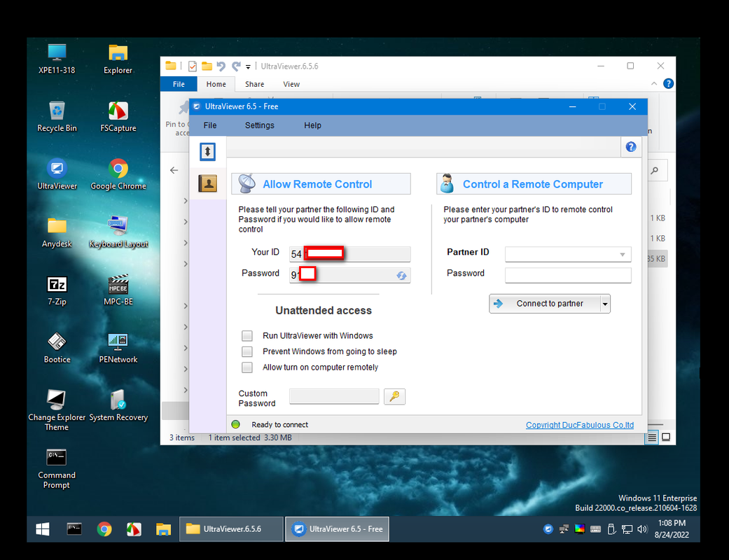The height and width of the screenshot is (560, 729).
Task: Click the UltraViewer tray icon
Action: pyautogui.click(x=548, y=529)
